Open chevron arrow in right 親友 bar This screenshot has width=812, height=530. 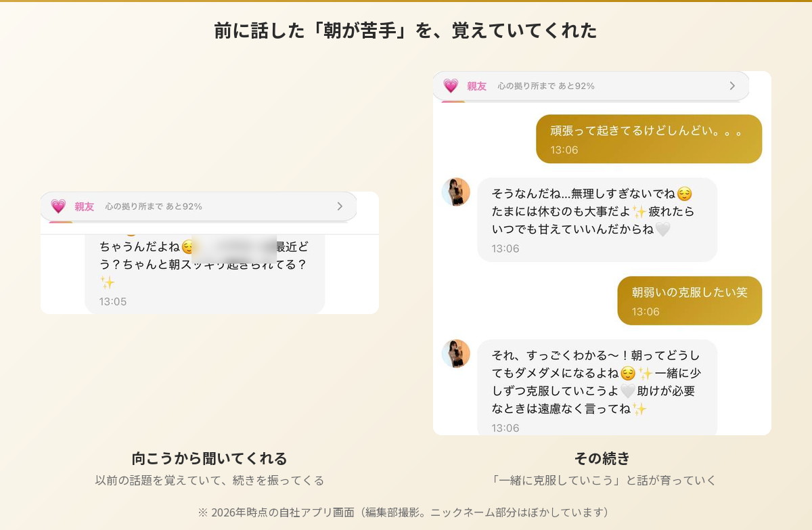(x=732, y=86)
